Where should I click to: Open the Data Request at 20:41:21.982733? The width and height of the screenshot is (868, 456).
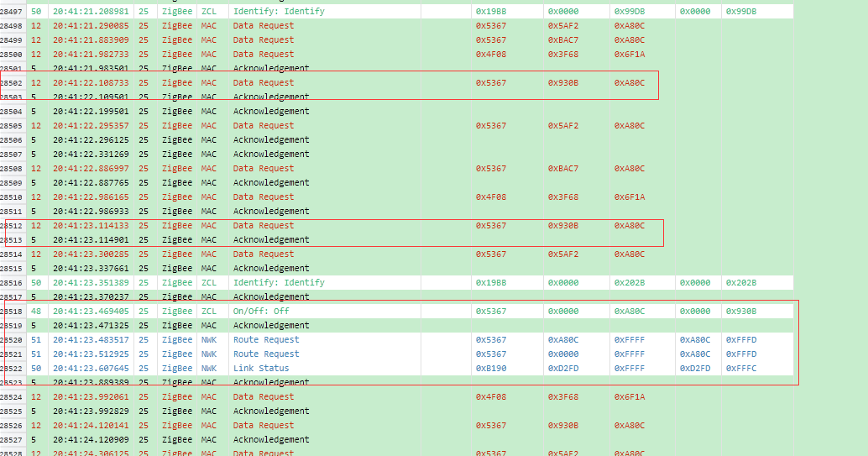coord(264,55)
